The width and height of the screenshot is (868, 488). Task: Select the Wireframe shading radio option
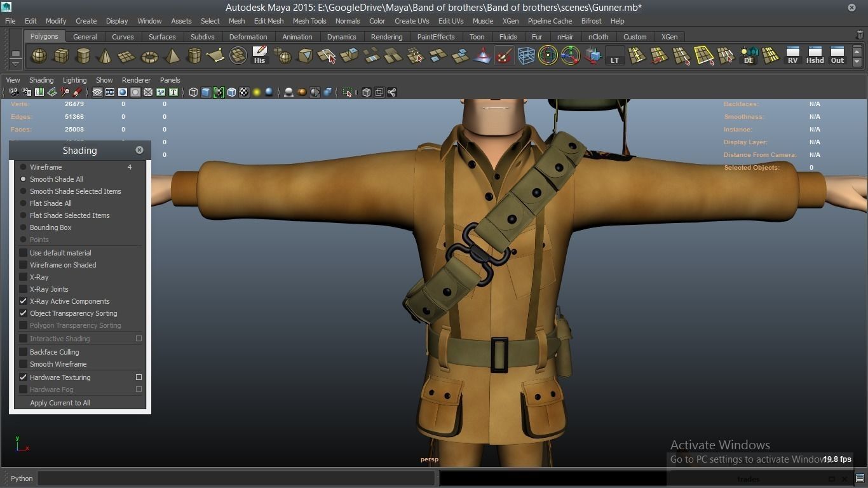24,167
